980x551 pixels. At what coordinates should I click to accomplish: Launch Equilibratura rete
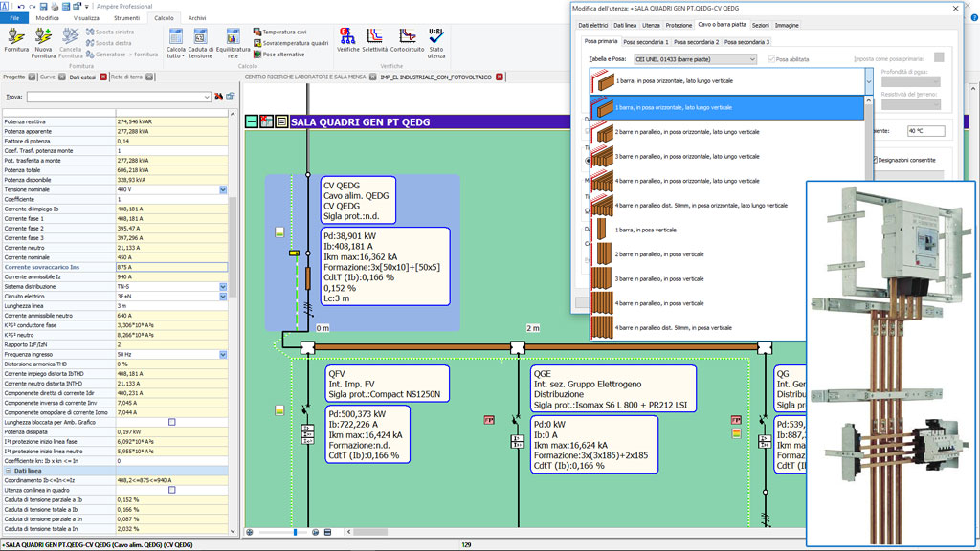click(233, 42)
